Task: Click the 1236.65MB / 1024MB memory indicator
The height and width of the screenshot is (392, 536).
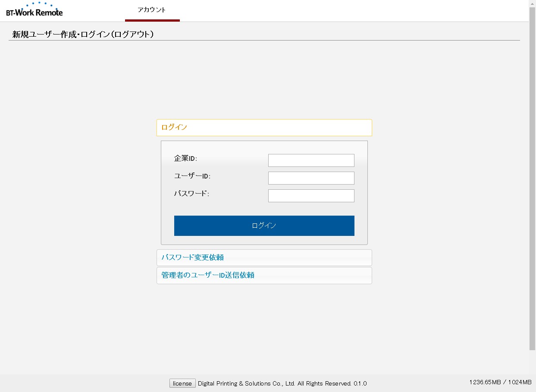Action: click(x=500, y=382)
